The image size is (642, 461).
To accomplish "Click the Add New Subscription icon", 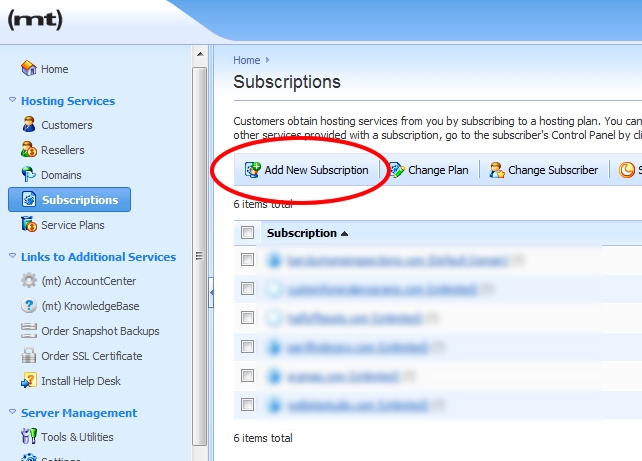I will 253,169.
